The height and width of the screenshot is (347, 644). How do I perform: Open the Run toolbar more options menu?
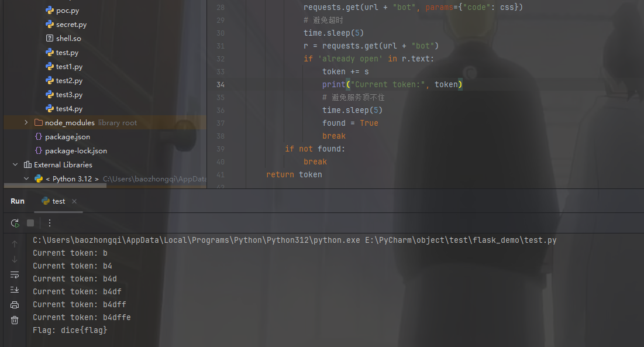pyautogui.click(x=50, y=223)
